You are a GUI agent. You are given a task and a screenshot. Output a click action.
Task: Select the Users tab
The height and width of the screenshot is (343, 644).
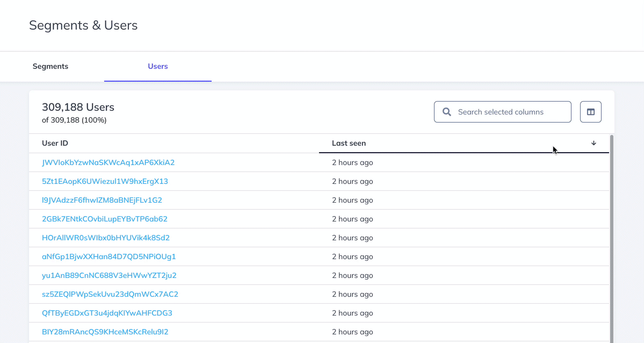click(x=158, y=66)
